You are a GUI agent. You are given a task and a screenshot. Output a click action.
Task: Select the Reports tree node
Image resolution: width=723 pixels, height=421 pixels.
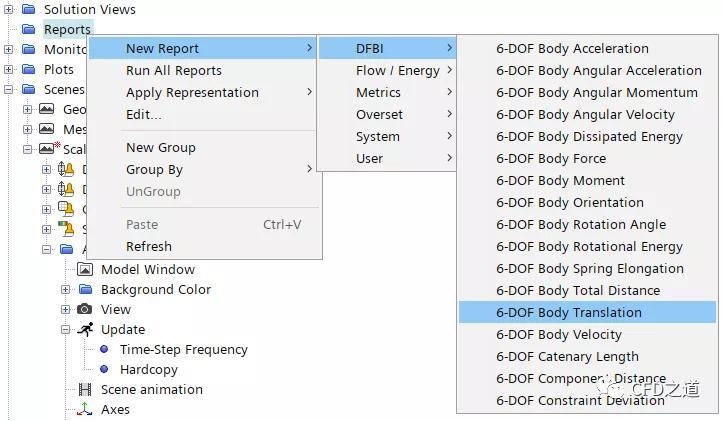click(67, 29)
